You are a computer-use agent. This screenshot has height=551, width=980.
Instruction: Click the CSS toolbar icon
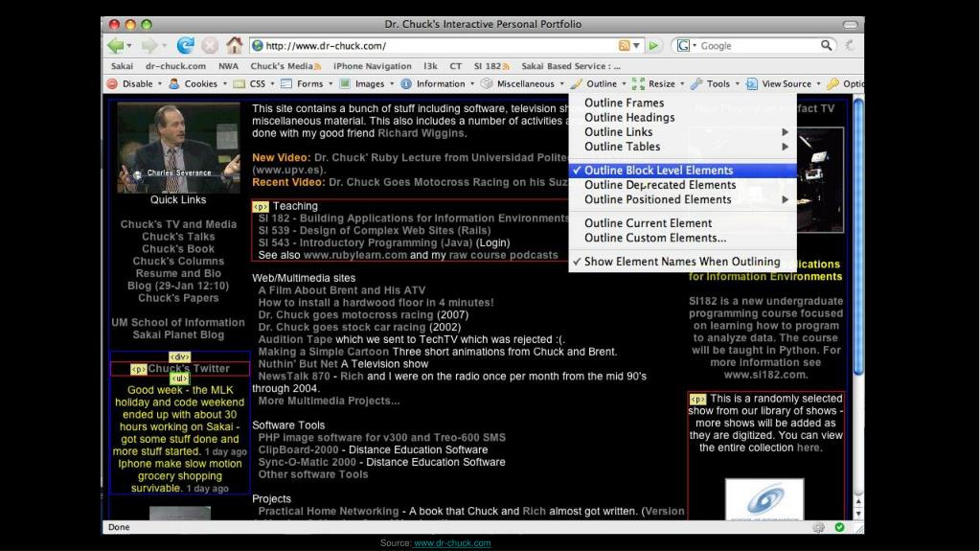pyautogui.click(x=239, y=83)
